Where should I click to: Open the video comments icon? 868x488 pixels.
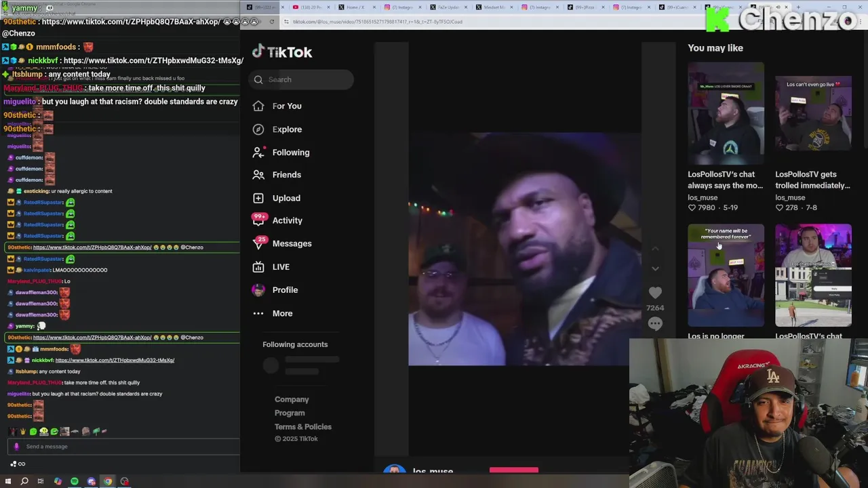(x=655, y=324)
